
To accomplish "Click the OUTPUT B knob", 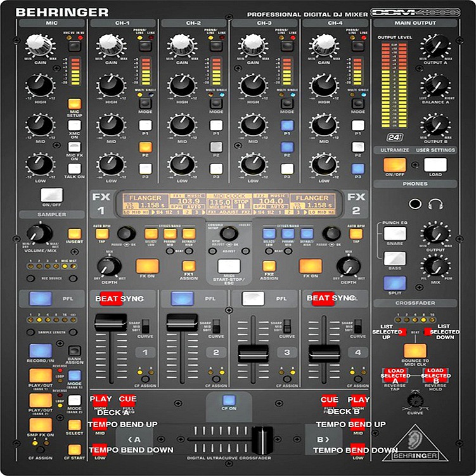I will [x=435, y=125].
